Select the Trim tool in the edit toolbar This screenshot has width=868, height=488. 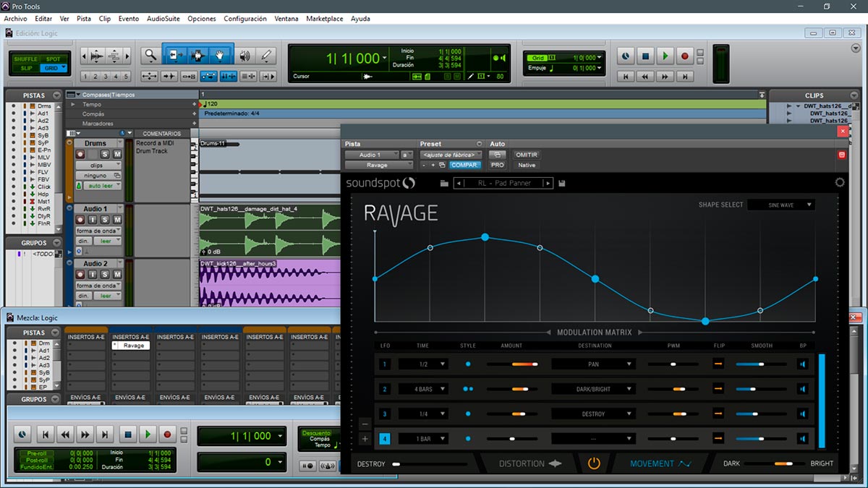pyautogui.click(x=174, y=55)
